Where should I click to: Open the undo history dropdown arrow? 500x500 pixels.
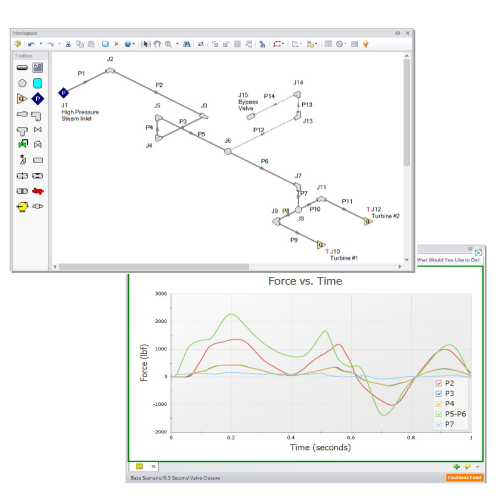(41, 44)
